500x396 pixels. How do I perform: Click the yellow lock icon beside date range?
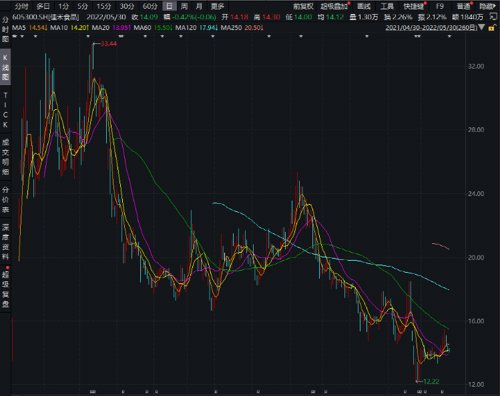[x=491, y=28]
